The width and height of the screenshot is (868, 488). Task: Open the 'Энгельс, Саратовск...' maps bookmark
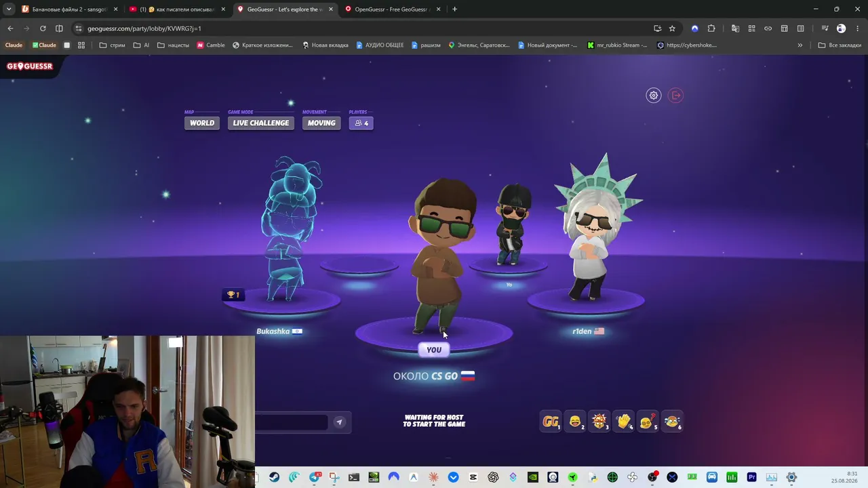479,45
